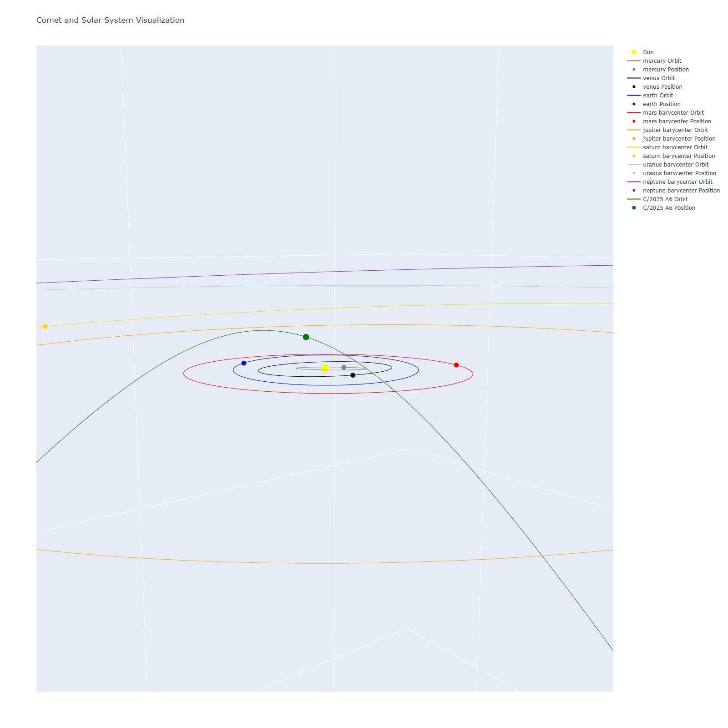Click 'C/2025 A6 Orbit' legend label

tap(665, 199)
